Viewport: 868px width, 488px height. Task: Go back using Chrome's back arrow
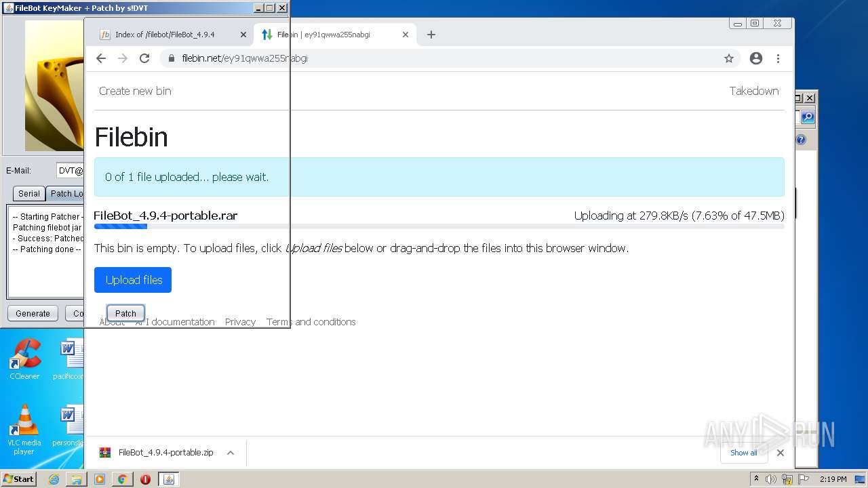point(101,58)
